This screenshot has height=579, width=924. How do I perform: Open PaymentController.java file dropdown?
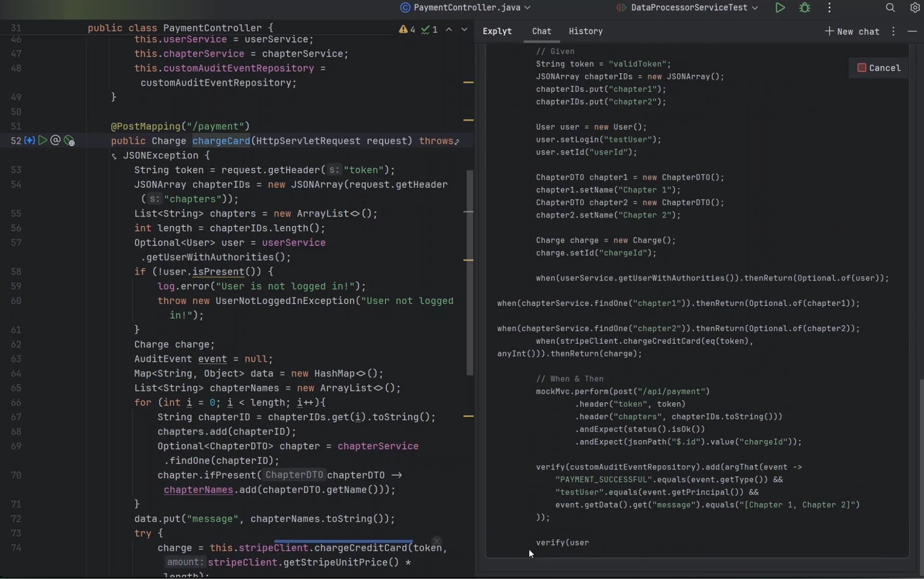(466, 8)
